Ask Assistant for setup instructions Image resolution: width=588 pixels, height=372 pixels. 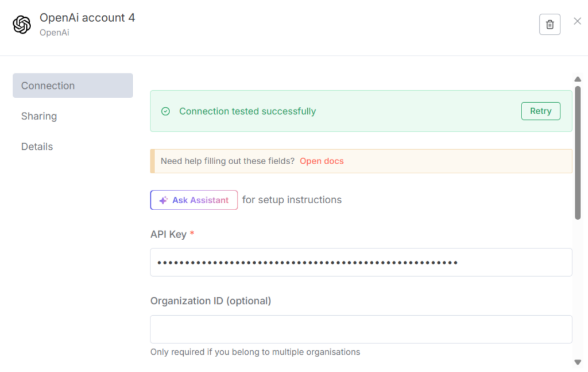point(194,200)
